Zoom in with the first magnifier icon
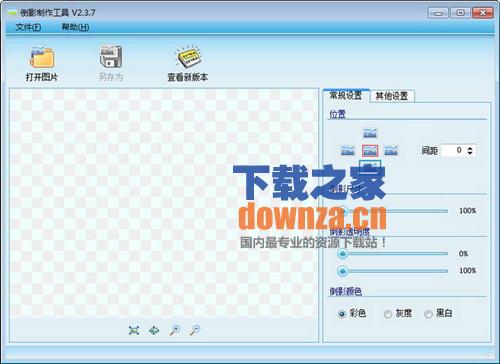 175,330
